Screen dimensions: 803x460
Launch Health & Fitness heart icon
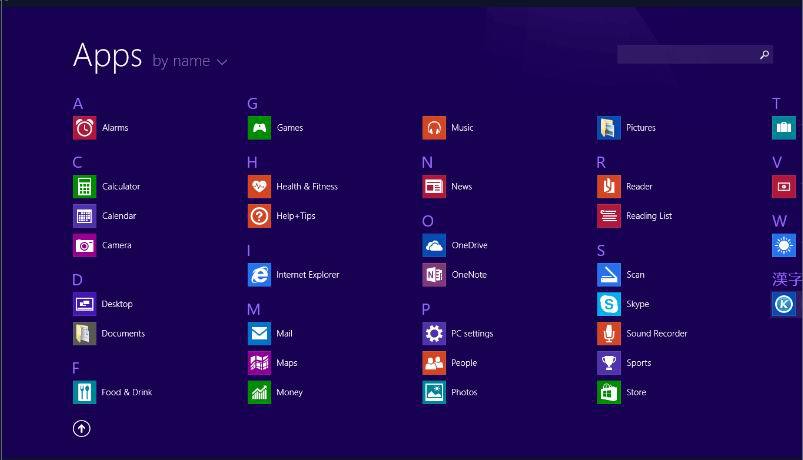[x=259, y=187]
